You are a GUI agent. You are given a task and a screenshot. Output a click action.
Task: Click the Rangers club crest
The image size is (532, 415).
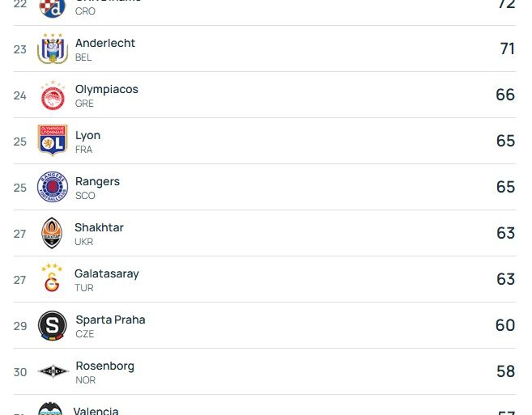(x=53, y=187)
